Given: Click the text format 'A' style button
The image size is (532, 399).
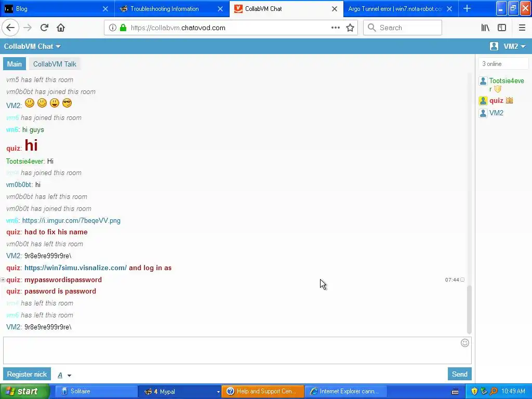Looking at the screenshot, I should click(x=60, y=375).
